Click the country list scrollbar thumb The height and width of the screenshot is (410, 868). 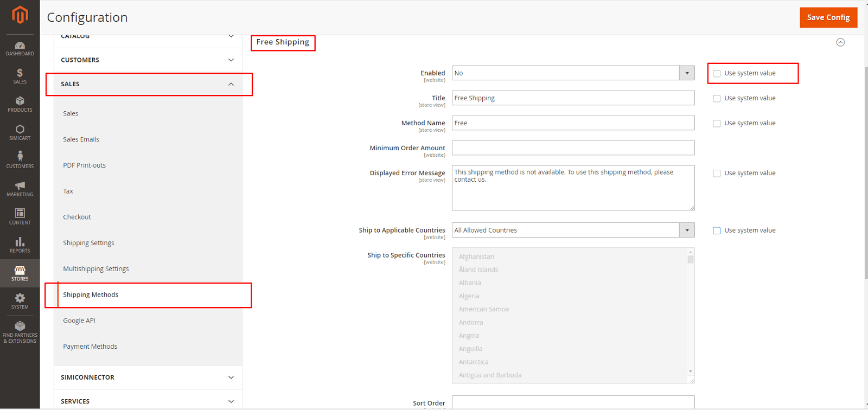(691, 259)
